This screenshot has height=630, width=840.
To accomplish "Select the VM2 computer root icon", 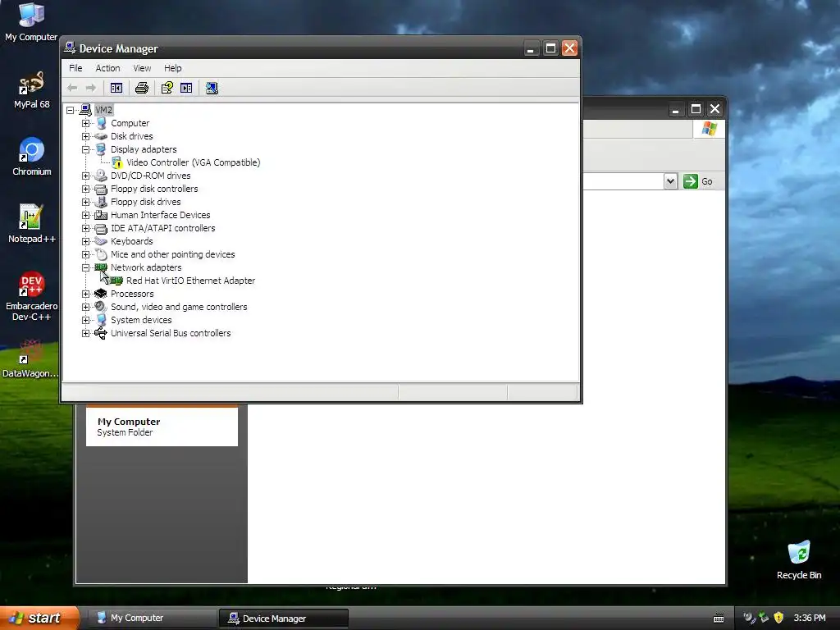I will click(x=85, y=110).
